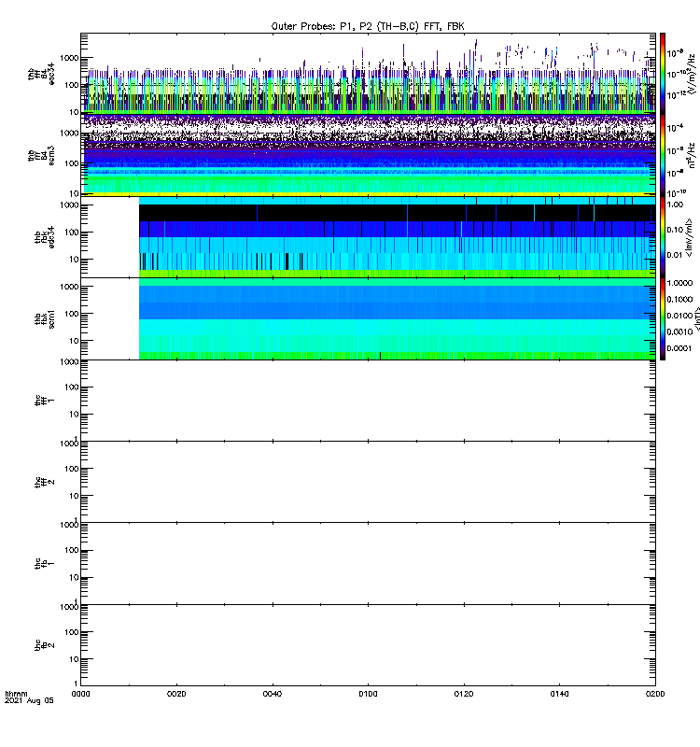Click the "0040" time axis label
This screenshot has width=700, height=747.
point(272,694)
